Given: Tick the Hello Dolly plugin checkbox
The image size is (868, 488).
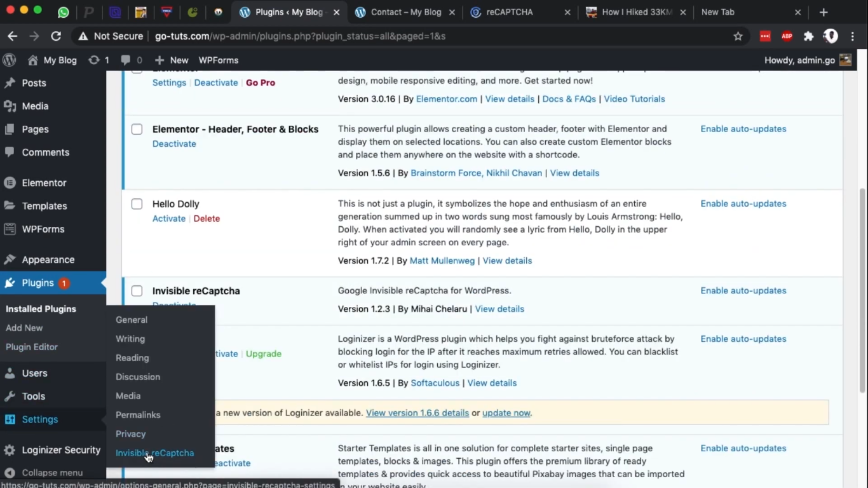Looking at the screenshot, I should pos(137,204).
